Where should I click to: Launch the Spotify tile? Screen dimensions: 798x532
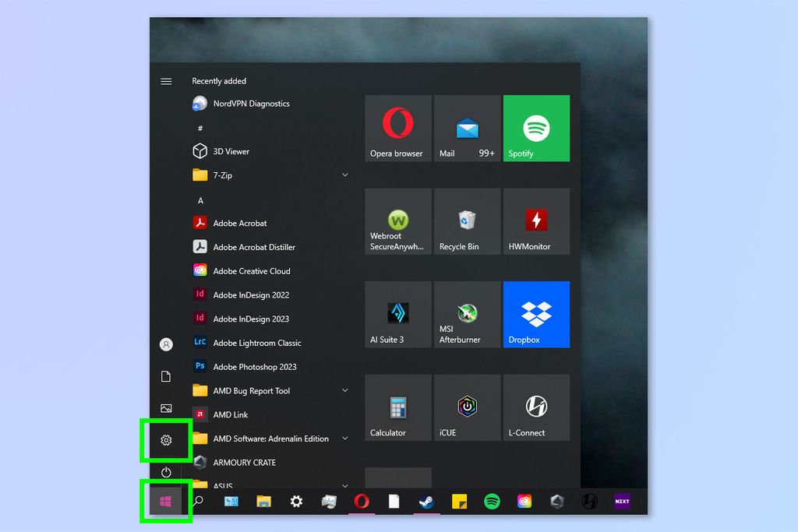(536, 128)
